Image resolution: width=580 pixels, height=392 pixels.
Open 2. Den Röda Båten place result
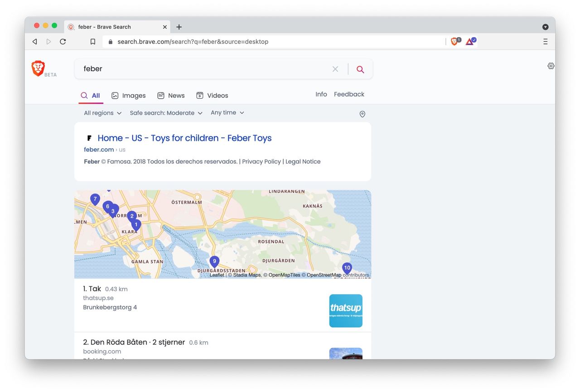point(134,342)
